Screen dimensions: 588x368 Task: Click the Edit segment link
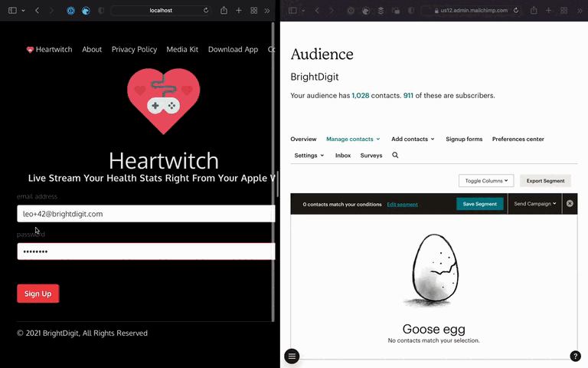click(x=402, y=204)
